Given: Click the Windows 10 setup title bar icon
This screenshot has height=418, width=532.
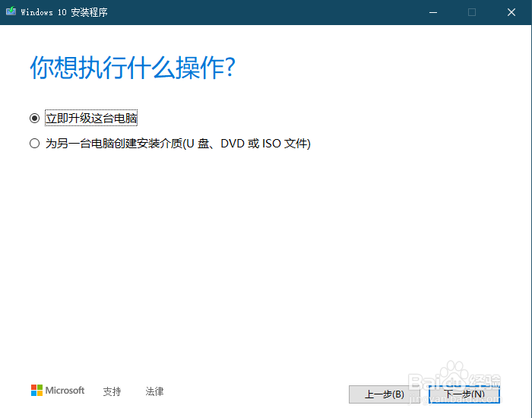Looking at the screenshot, I should [x=11, y=11].
